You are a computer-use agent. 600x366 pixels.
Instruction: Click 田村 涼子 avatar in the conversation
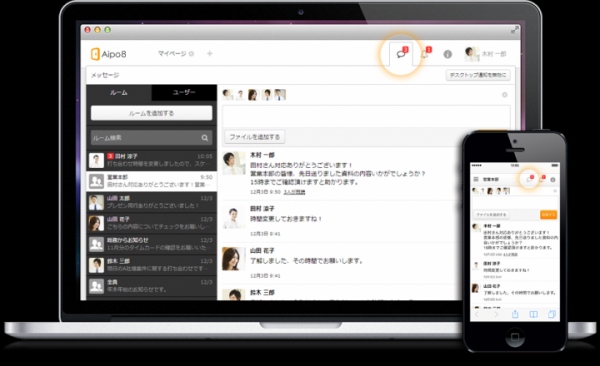coord(234,217)
